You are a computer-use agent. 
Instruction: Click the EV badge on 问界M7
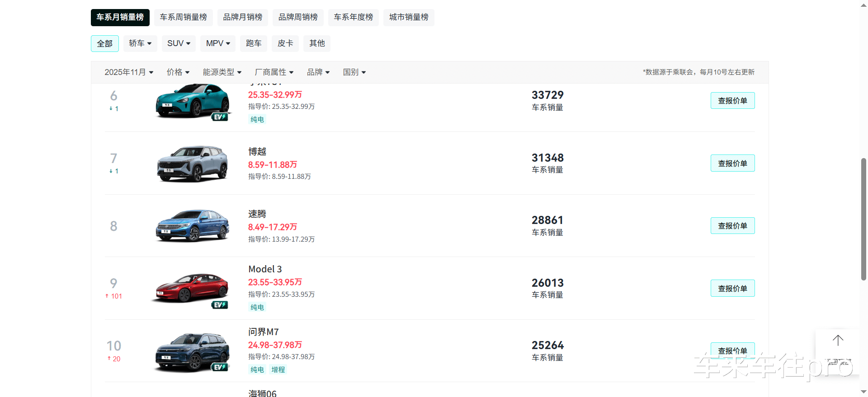click(x=220, y=367)
